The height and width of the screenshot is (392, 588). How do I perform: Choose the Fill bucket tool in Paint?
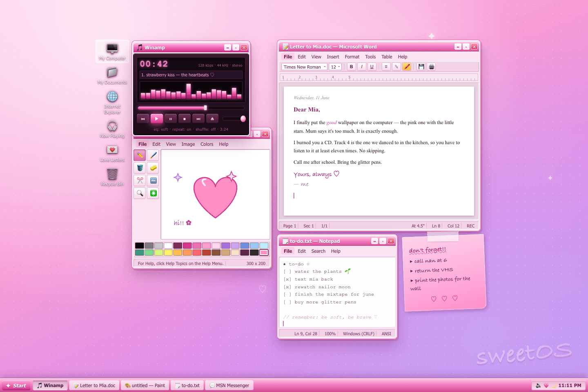[x=140, y=168]
